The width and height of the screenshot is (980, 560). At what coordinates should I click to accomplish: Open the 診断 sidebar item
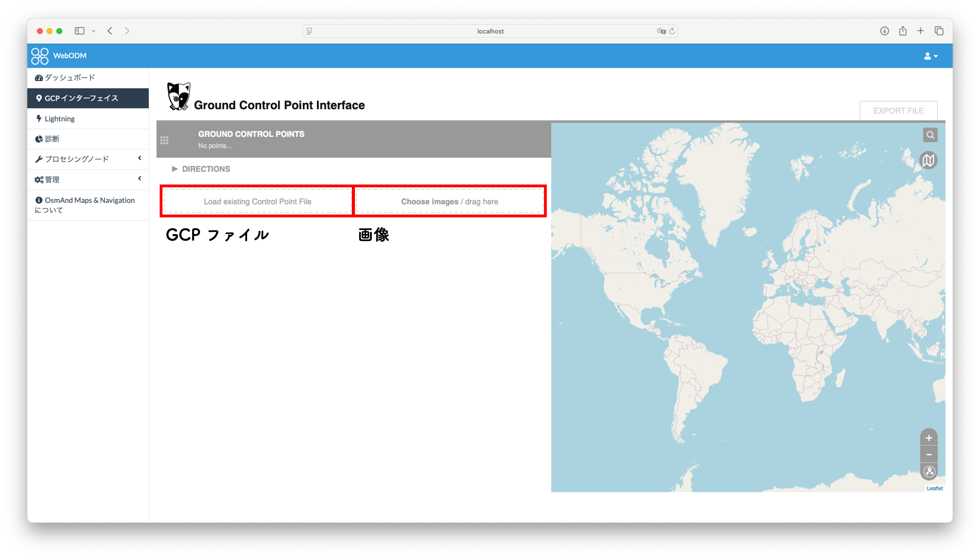[x=52, y=139]
